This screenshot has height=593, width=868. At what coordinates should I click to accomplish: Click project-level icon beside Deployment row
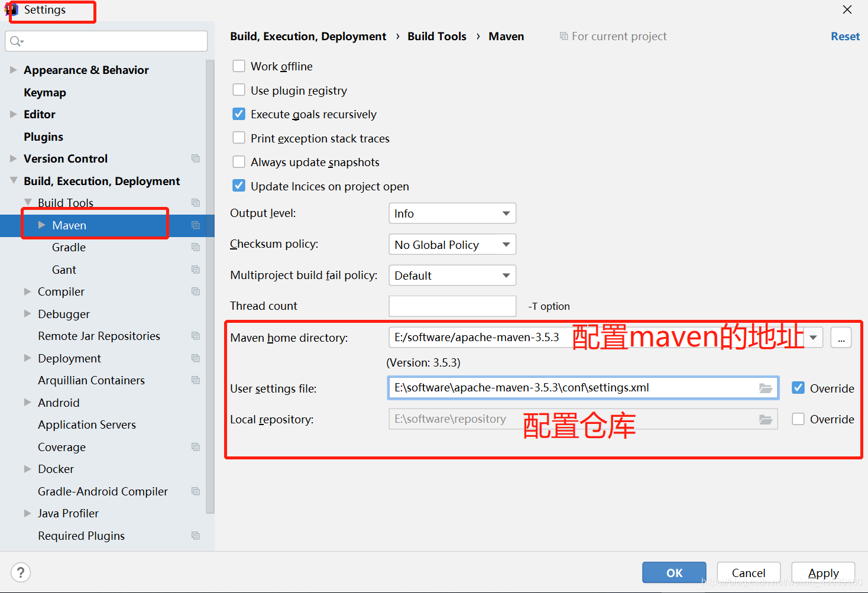[x=196, y=358]
